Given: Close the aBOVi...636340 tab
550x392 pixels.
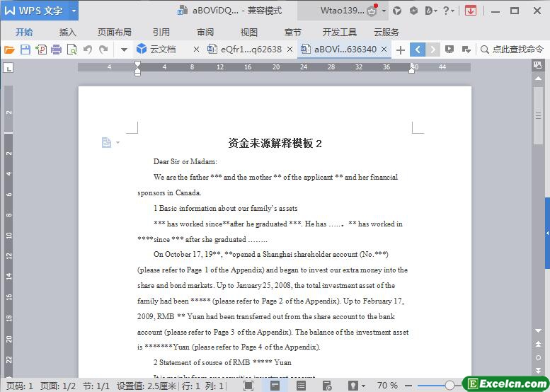Looking at the screenshot, I should (x=384, y=50).
